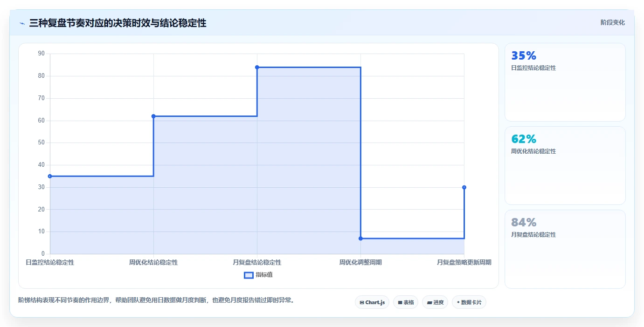Click the 表格 tag
This screenshot has height=327, width=644.
click(406, 302)
